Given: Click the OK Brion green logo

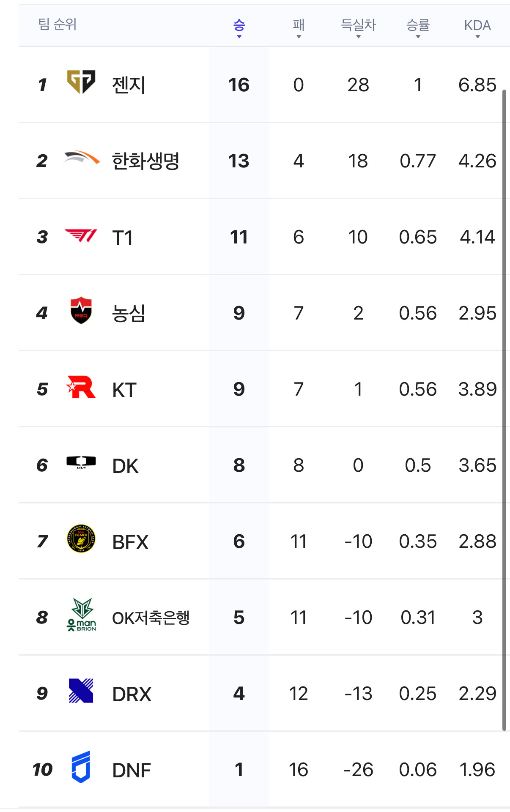Looking at the screenshot, I should (x=82, y=615).
